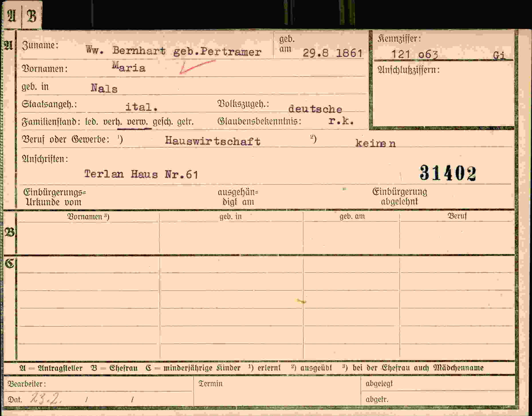Click the 'geb. am' column header
This screenshot has height=416, width=532.
[x=352, y=216]
